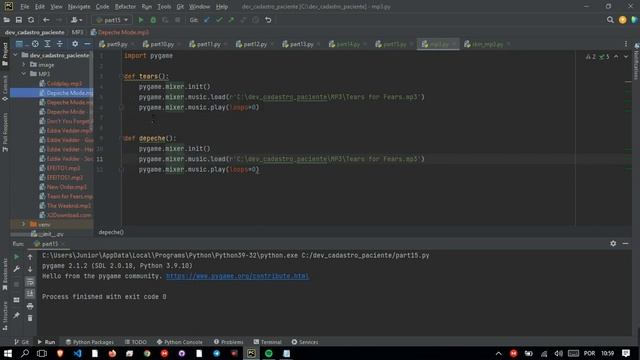Open the Refactor menu

tap(125, 7)
